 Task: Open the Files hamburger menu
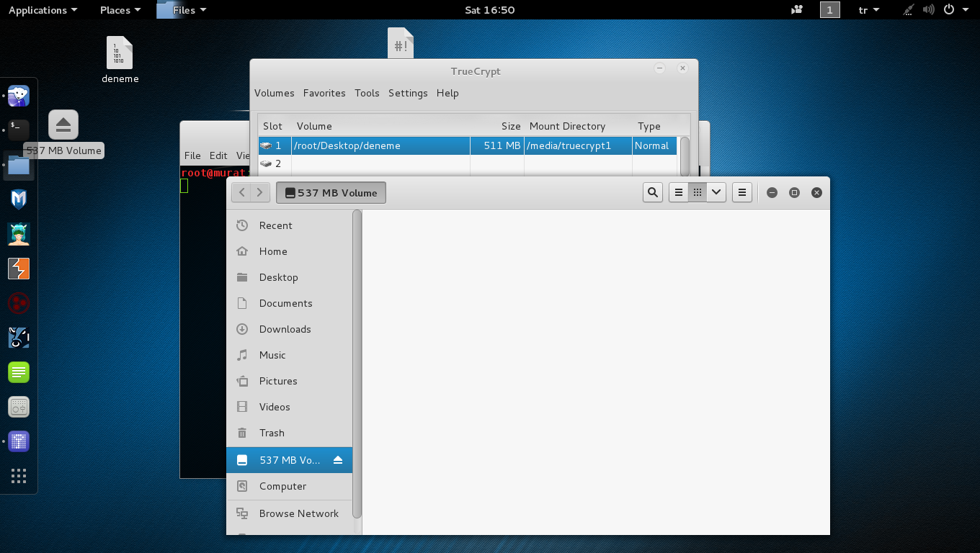(742, 192)
